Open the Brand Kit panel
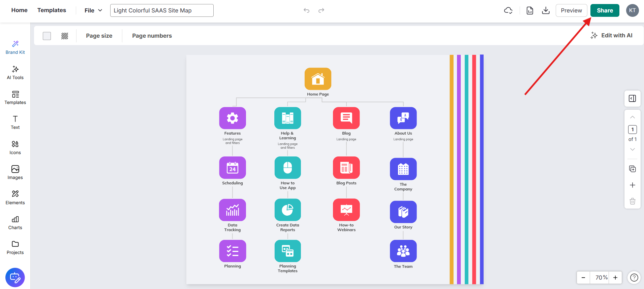 click(15, 47)
